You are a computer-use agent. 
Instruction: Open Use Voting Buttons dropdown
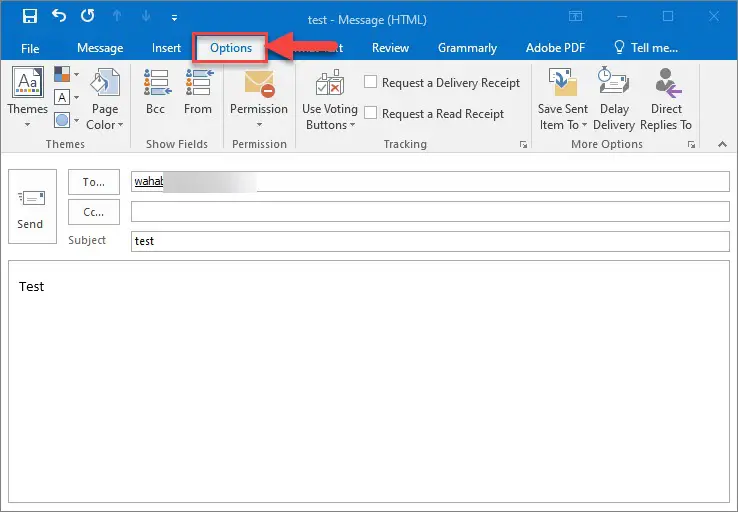point(329,100)
